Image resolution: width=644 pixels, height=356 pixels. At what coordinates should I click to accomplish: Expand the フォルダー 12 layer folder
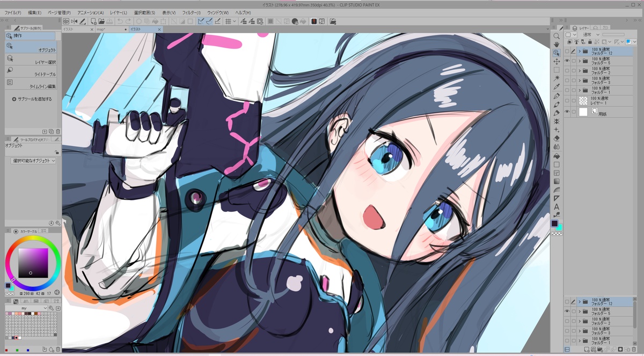tap(579, 51)
